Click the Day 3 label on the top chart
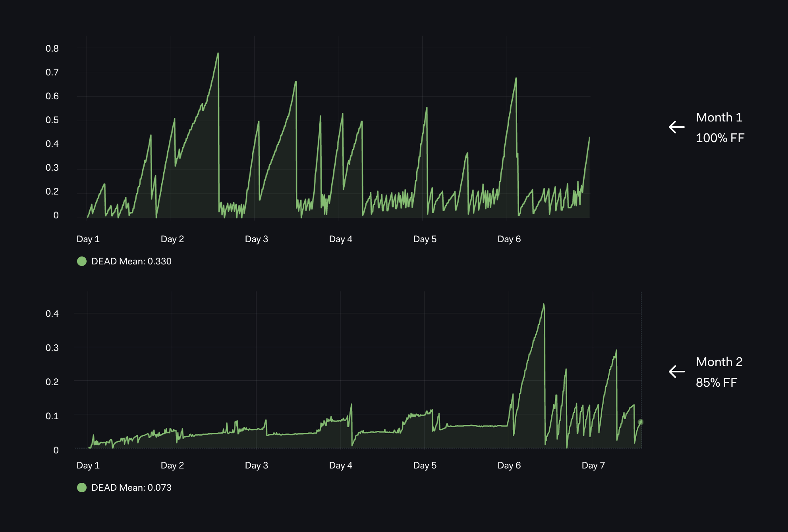The width and height of the screenshot is (788, 532). (256, 239)
